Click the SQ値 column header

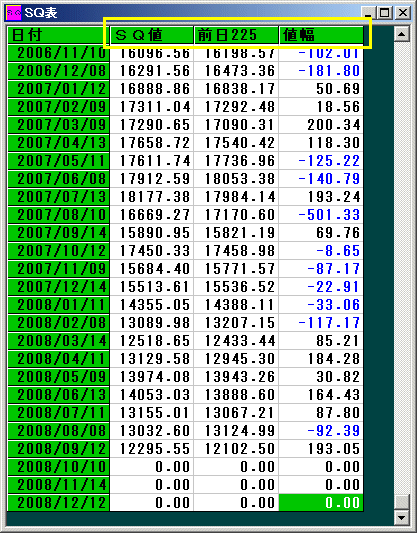click(152, 35)
